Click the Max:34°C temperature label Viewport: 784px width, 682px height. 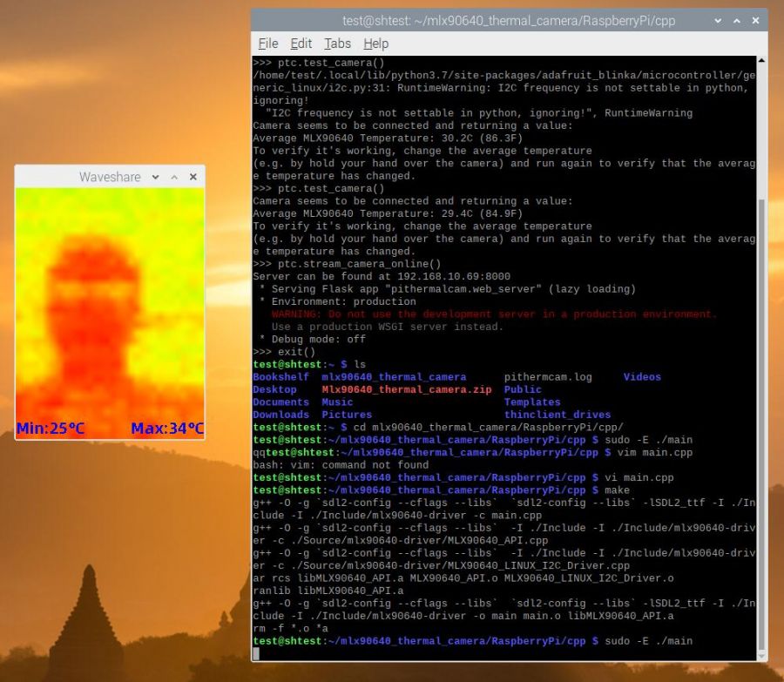[x=167, y=429]
